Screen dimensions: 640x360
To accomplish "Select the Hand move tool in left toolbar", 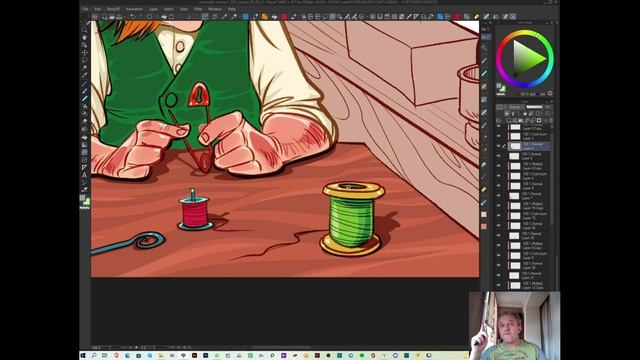I will pyautogui.click(x=84, y=37).
